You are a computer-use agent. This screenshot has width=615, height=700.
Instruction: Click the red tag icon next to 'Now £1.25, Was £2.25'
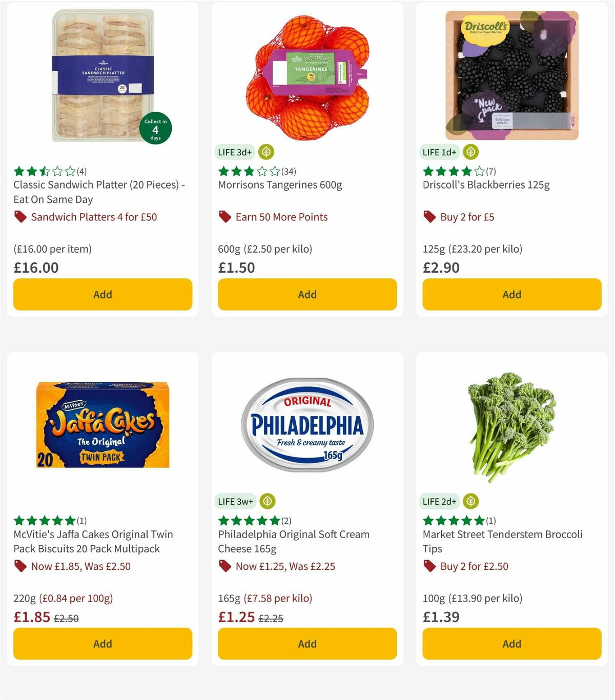[224, 566]
